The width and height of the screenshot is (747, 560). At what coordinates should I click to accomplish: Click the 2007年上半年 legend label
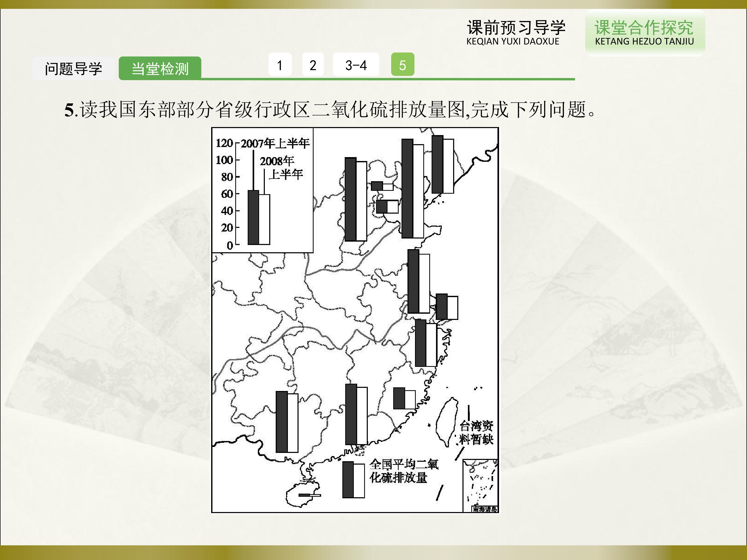point(275,143)
